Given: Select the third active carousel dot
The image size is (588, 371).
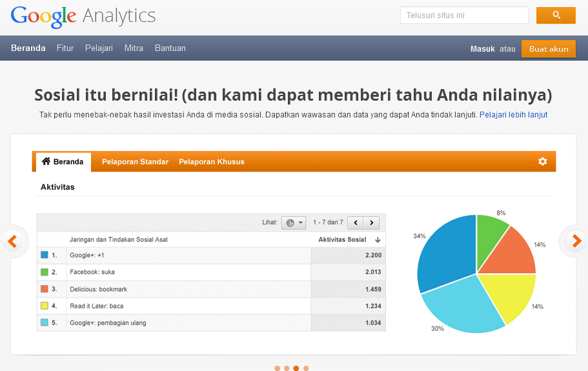Looking at the screenshot, I should coord(296,368).
